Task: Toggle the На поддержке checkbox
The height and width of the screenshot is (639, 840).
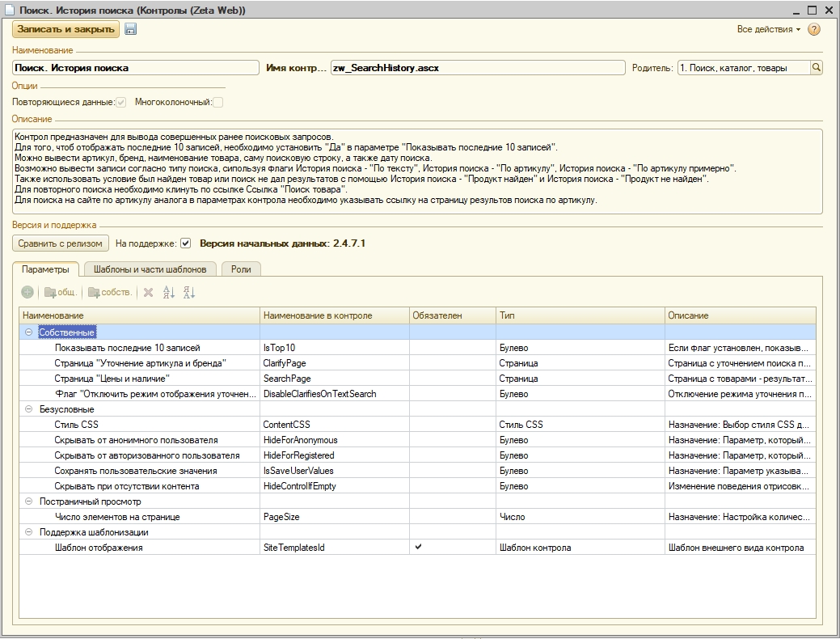Action: coord(186,243)
